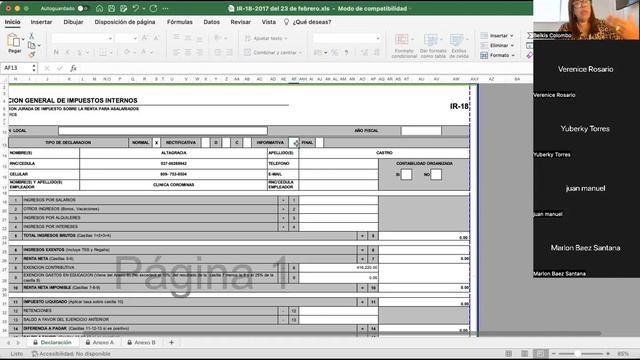
Task: Toggle Underline (S) formatting
Action: click(x=79, y=52)
